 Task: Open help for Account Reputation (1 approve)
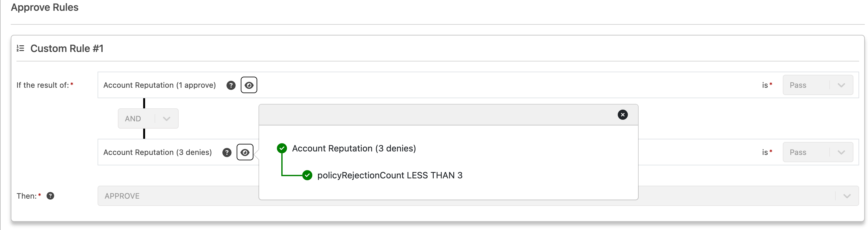pos(231,85)
